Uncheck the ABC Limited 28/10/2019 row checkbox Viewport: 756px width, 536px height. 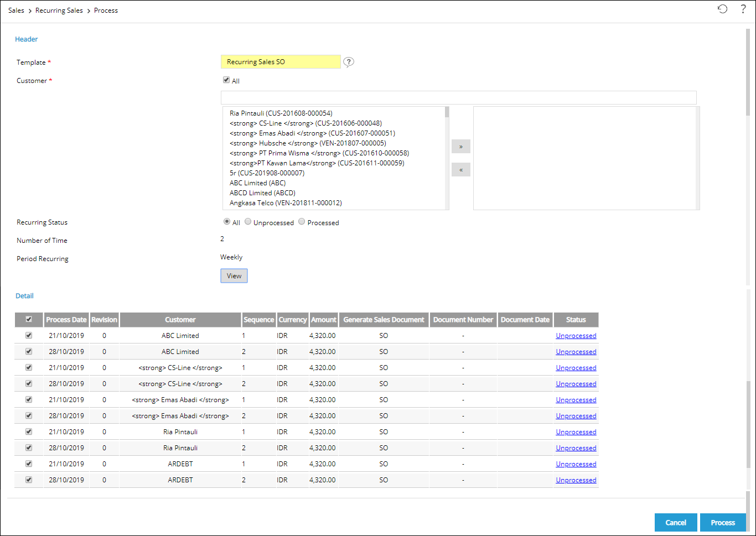point(29,351)
